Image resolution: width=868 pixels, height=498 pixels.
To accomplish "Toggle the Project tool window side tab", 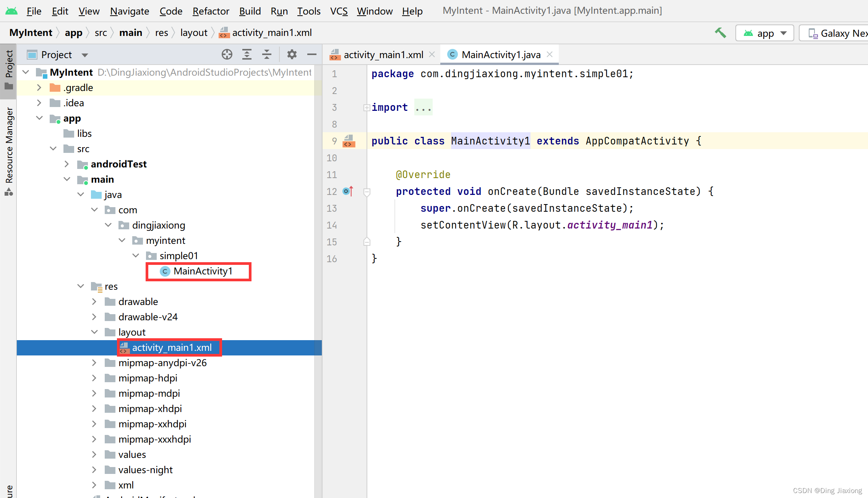I will (8, 71).
